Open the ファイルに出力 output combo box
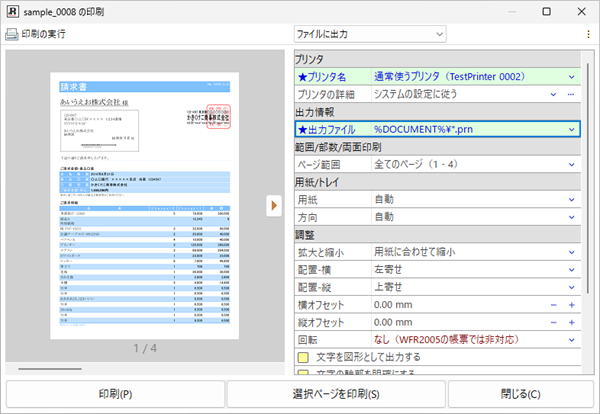 point(370,34)
